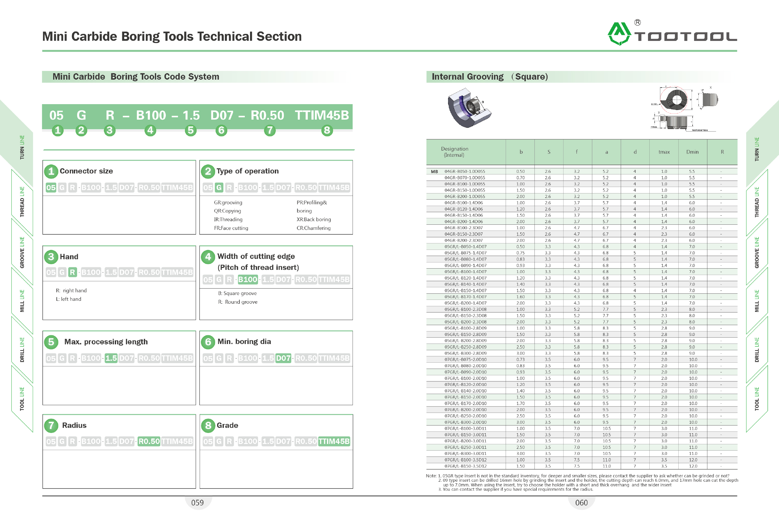
Task: Click the circled 2 beside Type of operation
Action: pyautogui.click(x=208, y=171)
